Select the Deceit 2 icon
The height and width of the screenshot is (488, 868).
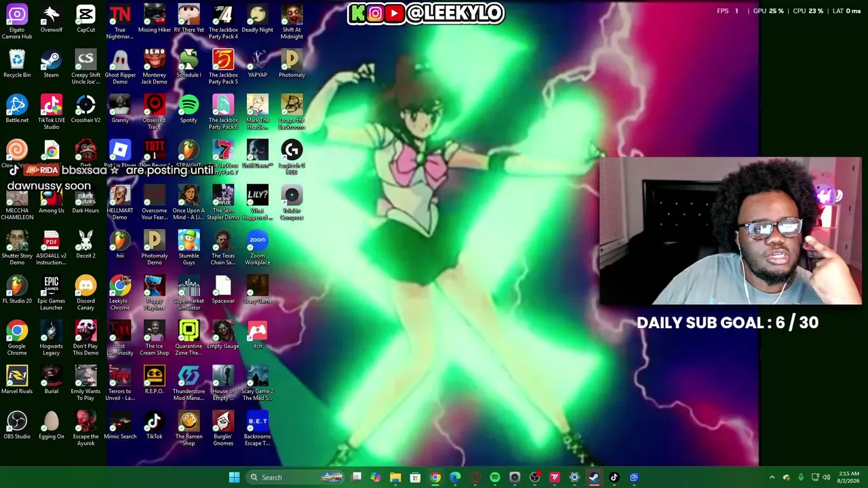pos(85,245)
